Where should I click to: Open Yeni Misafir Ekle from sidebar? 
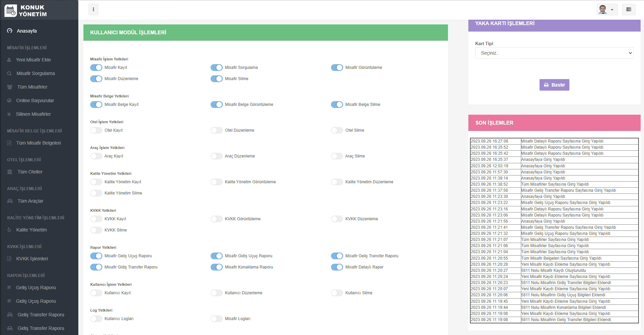click(x=33, y=60)
